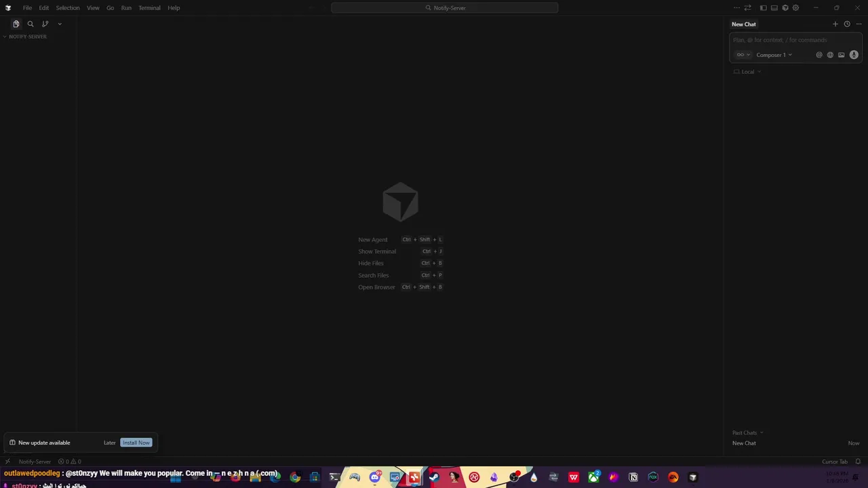
Task: Click the remote window status bar icon
Action: click(7, 462)
